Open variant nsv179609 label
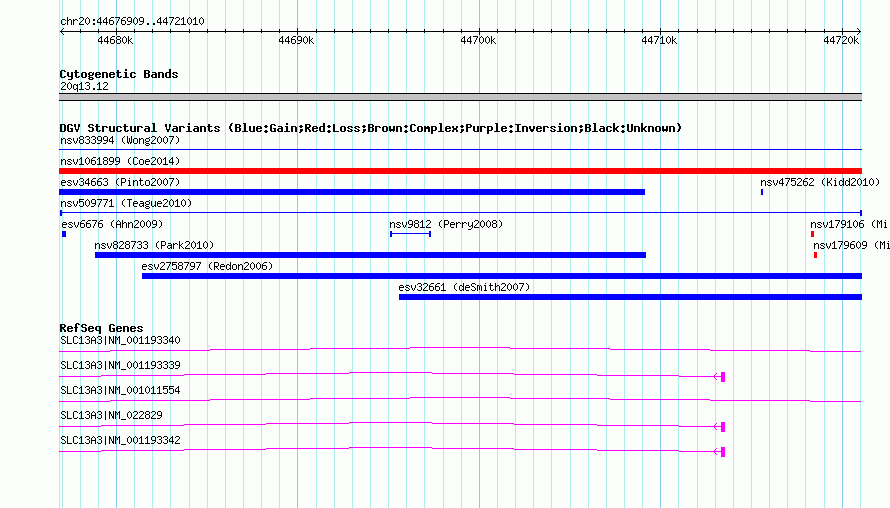The image size is (890, 508). click(851, 245)
